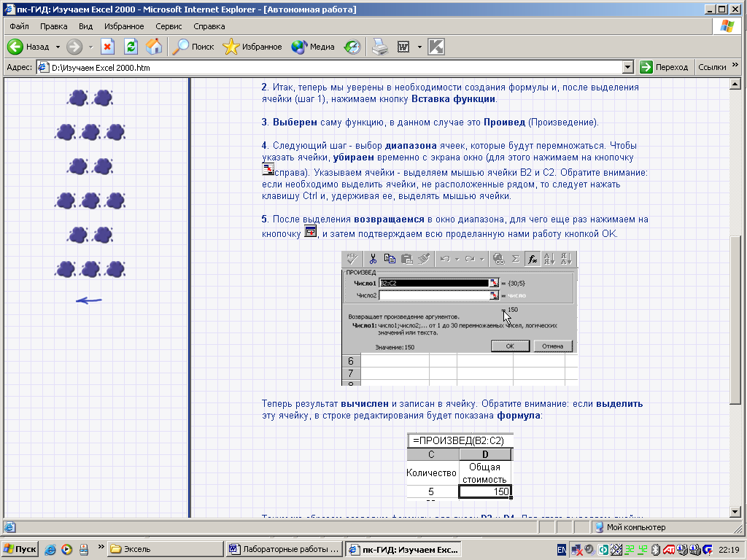Open the Ссылки links toolbar
Screen dimensions: 747x560
coord(712,67)
